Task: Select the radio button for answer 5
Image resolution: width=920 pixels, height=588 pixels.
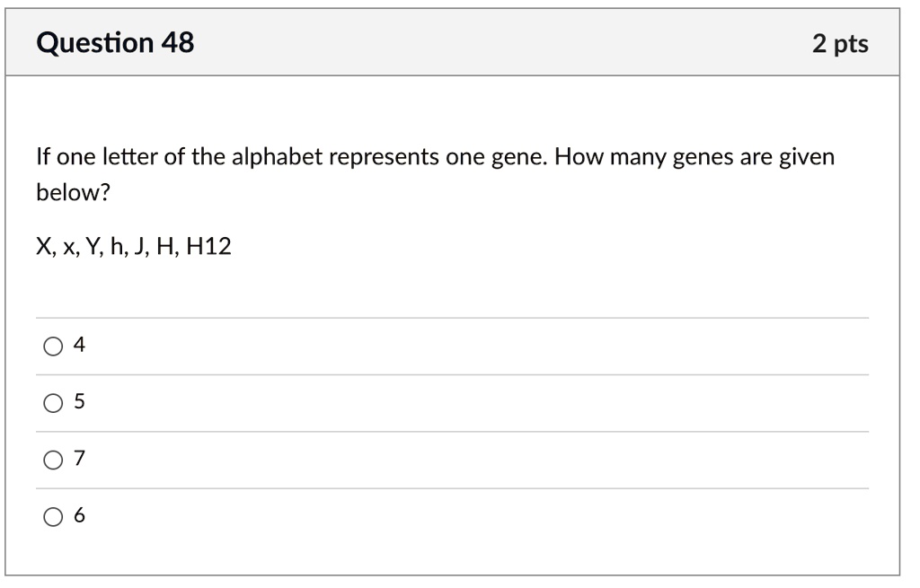Action: click(54, 401)
